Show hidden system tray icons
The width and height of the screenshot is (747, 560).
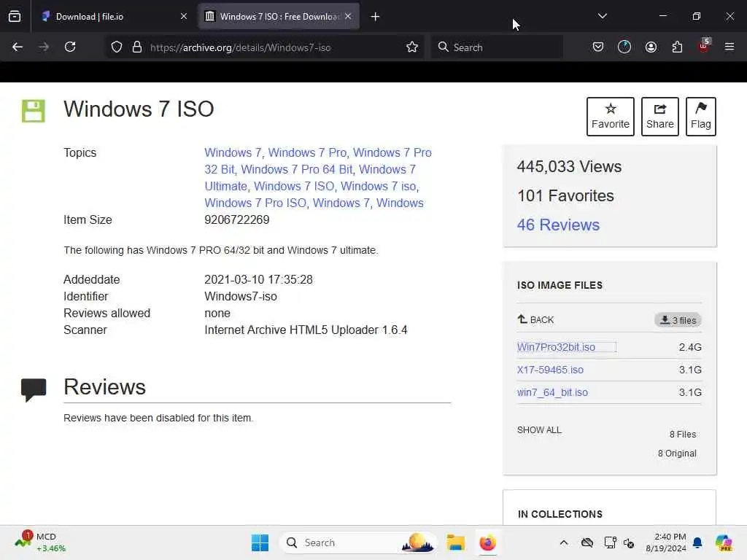click(564, 542)
